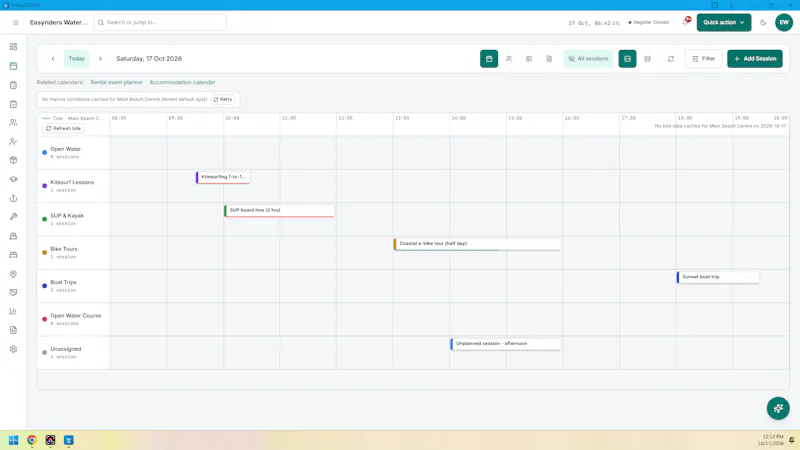Open the settings gear icon in sidebar
This screenshot has height=450, width=800.
tap(13, 349)
